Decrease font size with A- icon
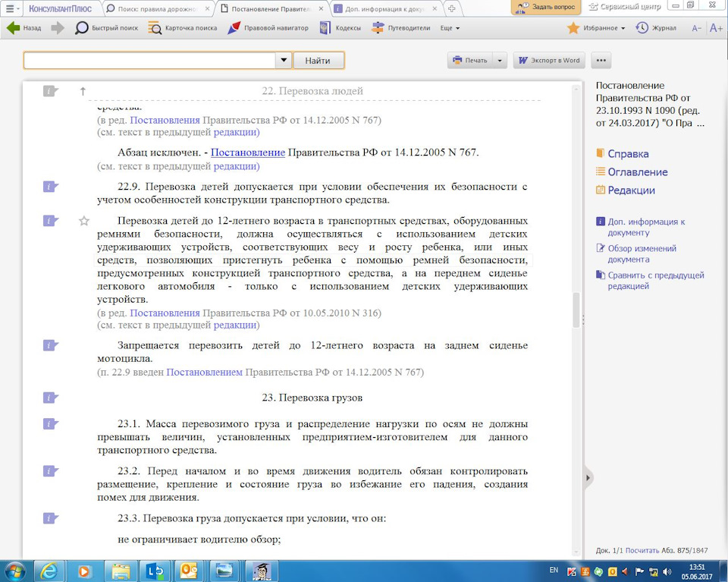Viewport: 728px width, 582px height. click(x=696, y=28)
